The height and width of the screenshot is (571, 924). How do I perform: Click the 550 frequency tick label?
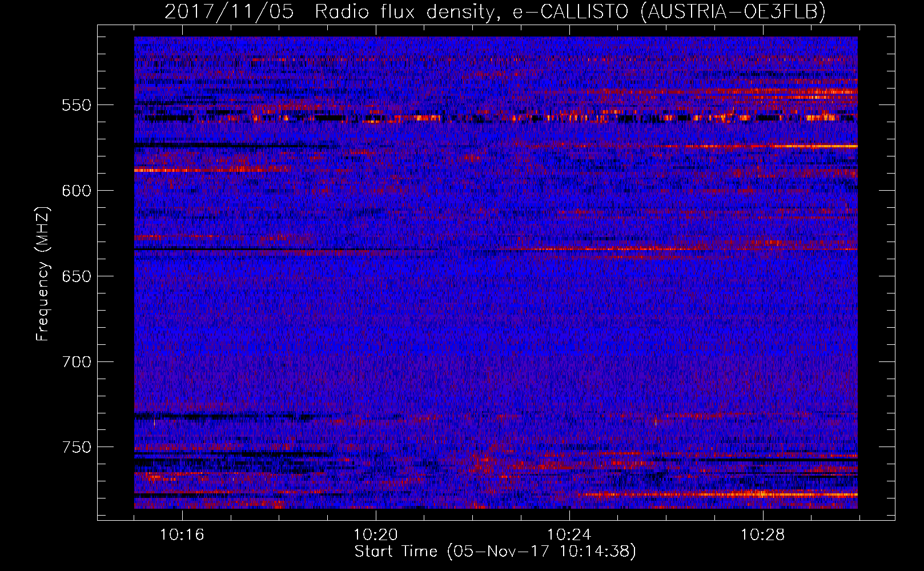pyautogui.click(x=77, y=105)
